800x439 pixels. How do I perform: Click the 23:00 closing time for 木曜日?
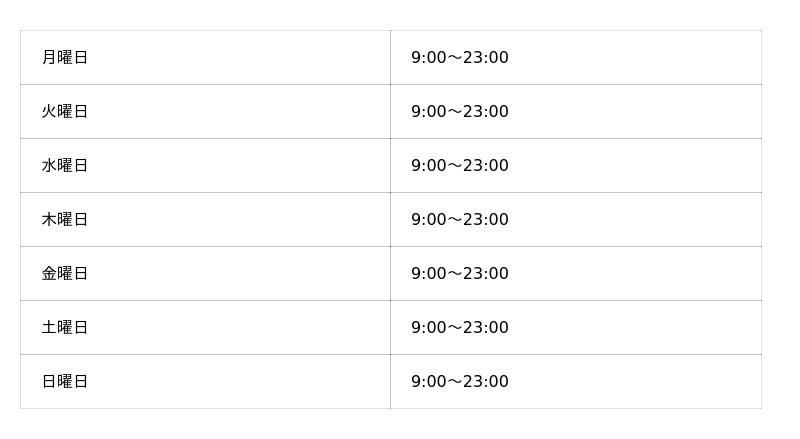coord(486,220)
